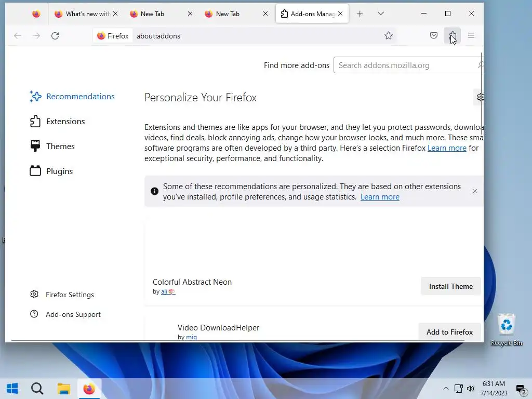Viewport: 532px width, 399px height.
Task: Open the pinned Firefox tab
Action: [36, 14]
